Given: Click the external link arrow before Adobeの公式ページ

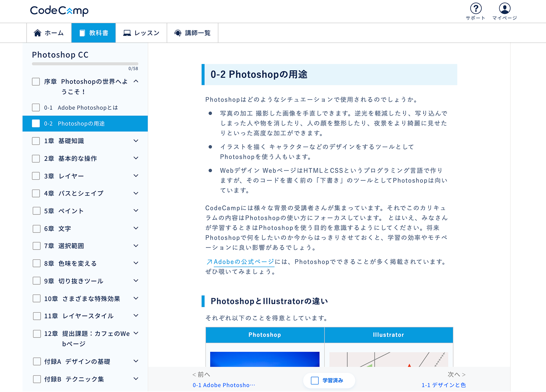Looking at the screenshot, I should pos(209,262).
